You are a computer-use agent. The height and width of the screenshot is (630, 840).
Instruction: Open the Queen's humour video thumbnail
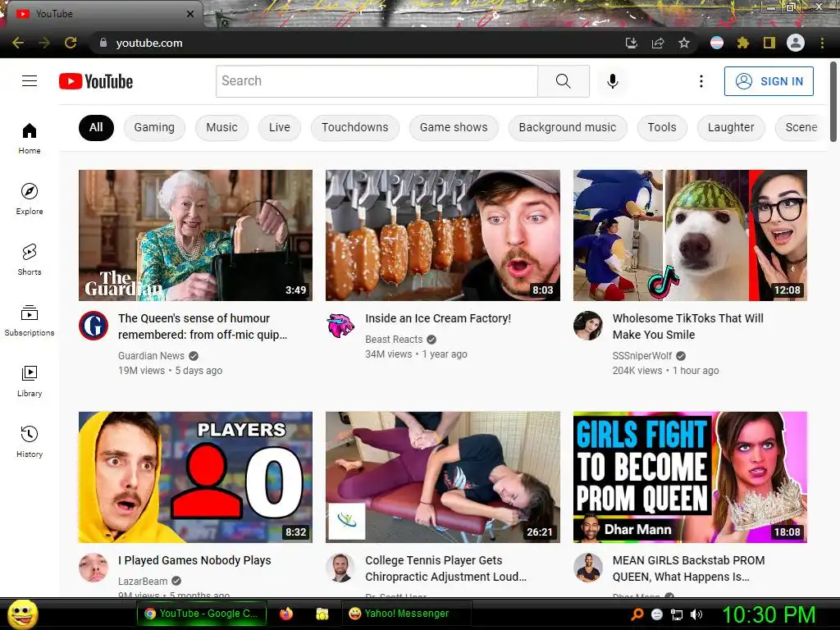[195, 235]
